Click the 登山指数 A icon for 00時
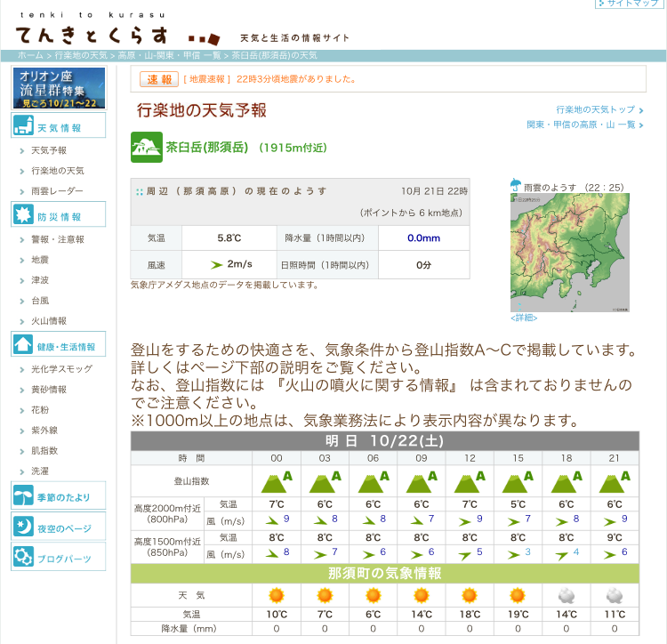Image resolution: width=667 pixels, height=644 pixels. pos(277,481)
